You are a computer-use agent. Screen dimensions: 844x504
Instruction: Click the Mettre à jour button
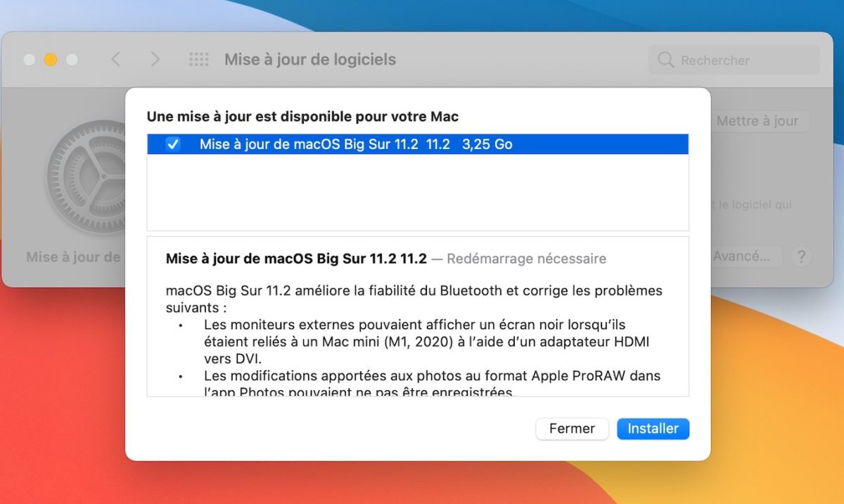pyautogui.click(x=759, y=121)
